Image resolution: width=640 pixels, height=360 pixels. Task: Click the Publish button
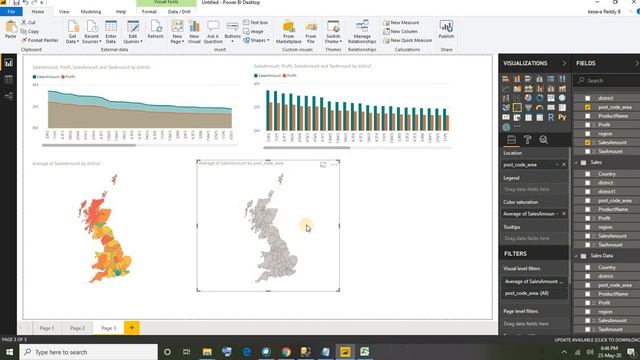tap(446, 29)
